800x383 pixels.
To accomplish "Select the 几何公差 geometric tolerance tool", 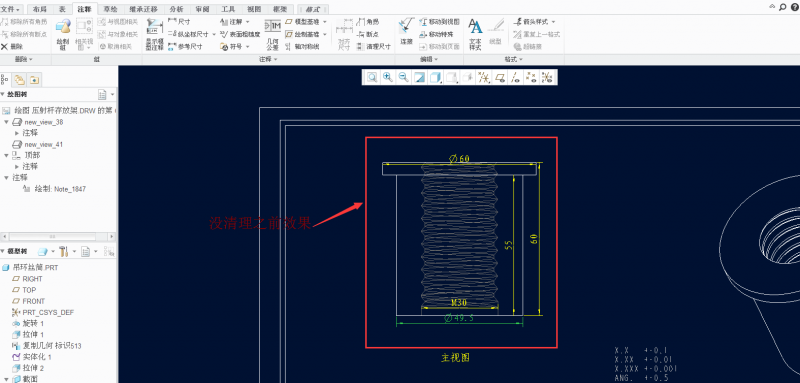I will [x=272, y=35].
